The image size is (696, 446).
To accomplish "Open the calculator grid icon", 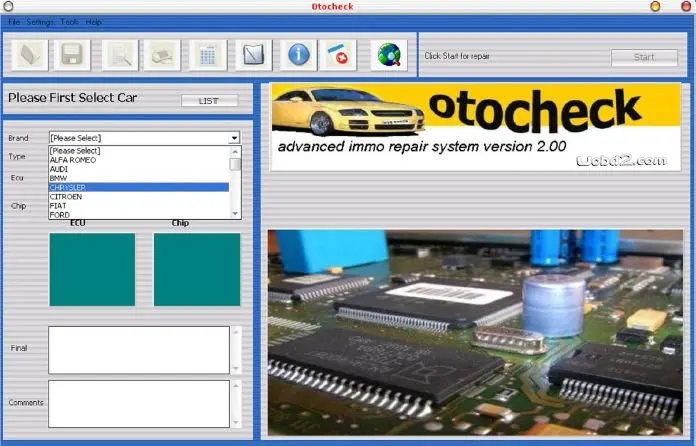I will (208, 55).
